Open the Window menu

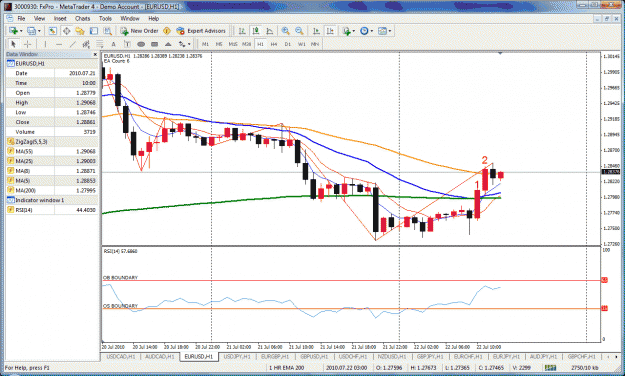tap(130, 18)
